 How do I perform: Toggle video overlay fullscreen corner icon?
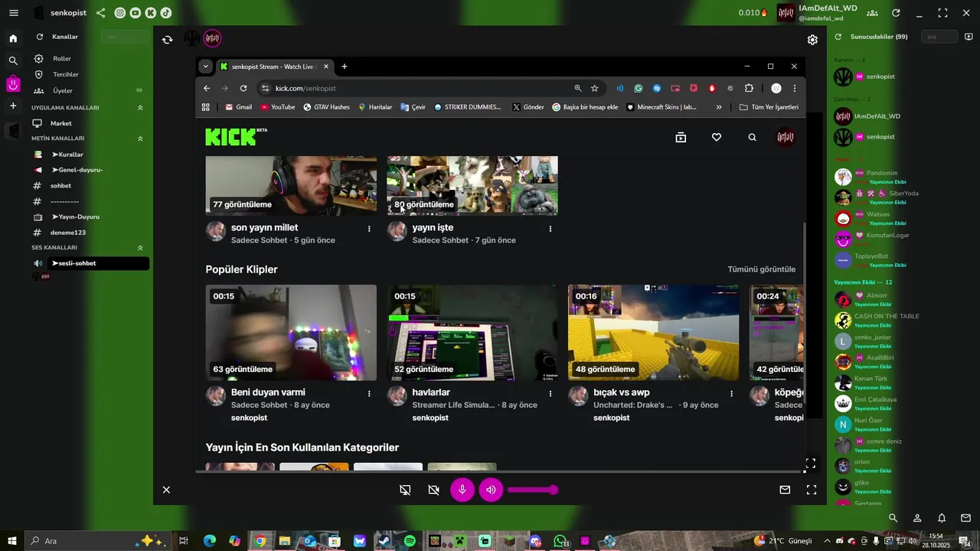810,464
